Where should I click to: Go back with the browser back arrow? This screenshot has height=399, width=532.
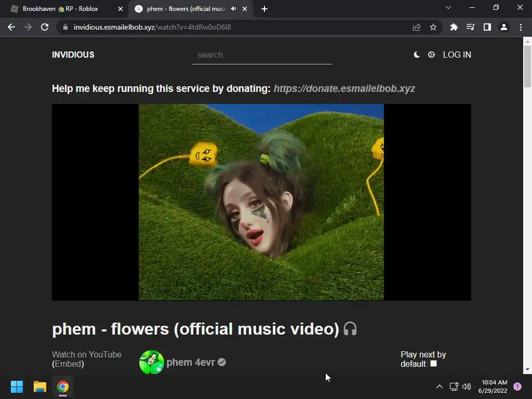coord(11,27)
